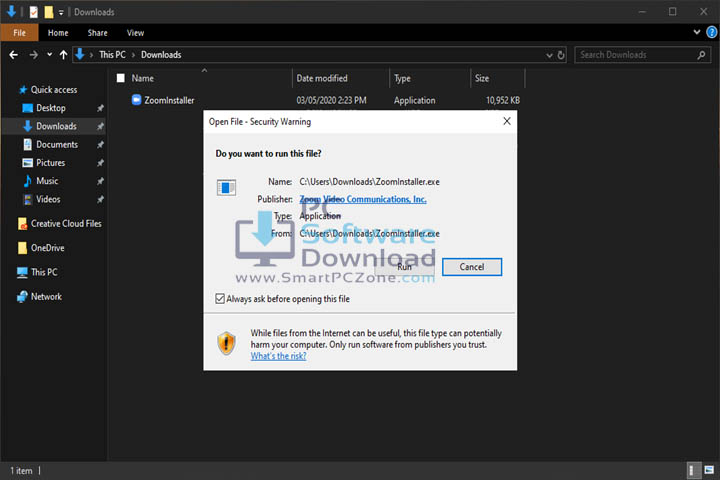Open Desktop in the navigation pane

[x=51, y=108]
